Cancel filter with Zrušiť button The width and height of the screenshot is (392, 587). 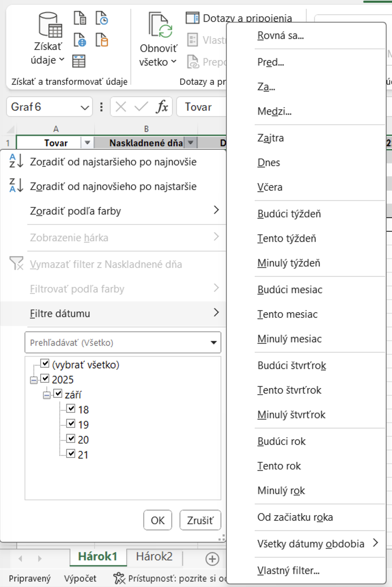tap(200, 520)
